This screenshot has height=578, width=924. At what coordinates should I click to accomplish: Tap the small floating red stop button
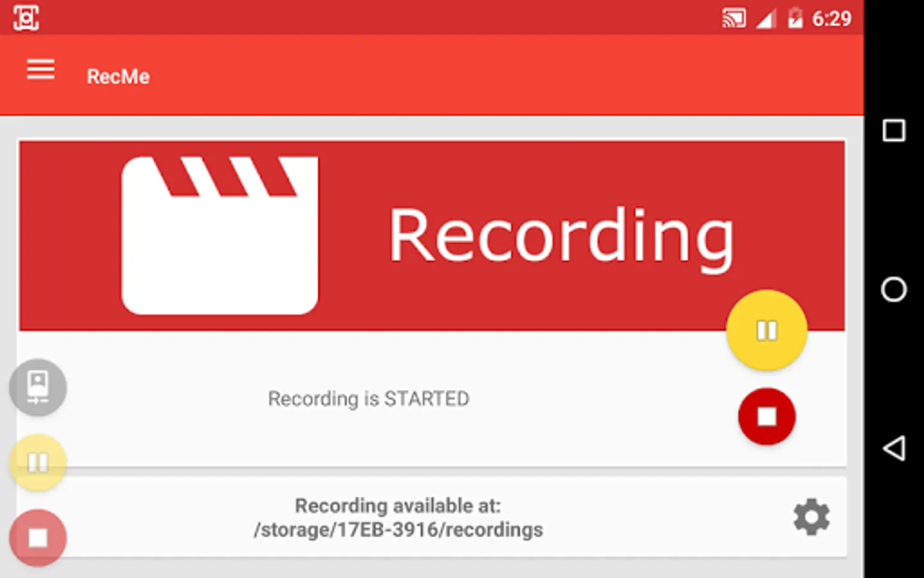[x=38, y=538]
